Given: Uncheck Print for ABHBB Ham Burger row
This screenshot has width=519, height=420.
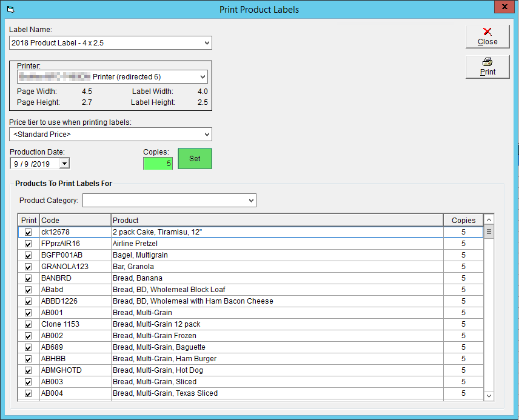Looking at the screenshot, I should point(28,359).
